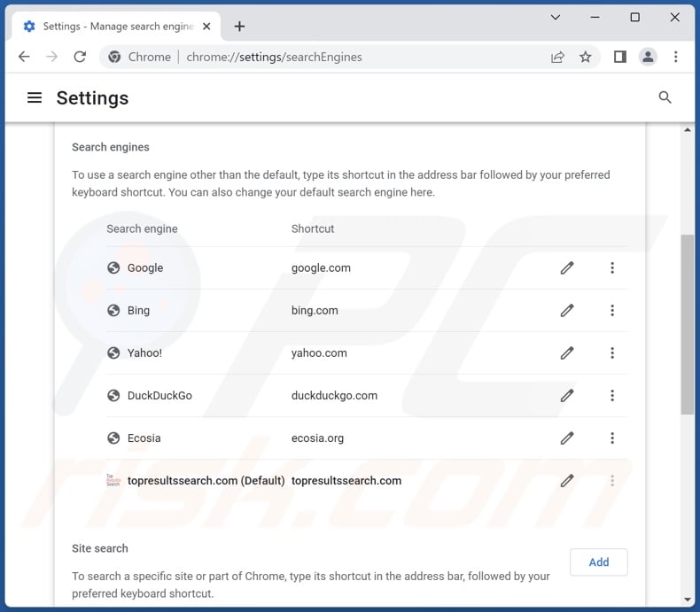Screen dimensions: 700x612
Task: Minimize the Chrome window
Action: (x=595, y=18)
